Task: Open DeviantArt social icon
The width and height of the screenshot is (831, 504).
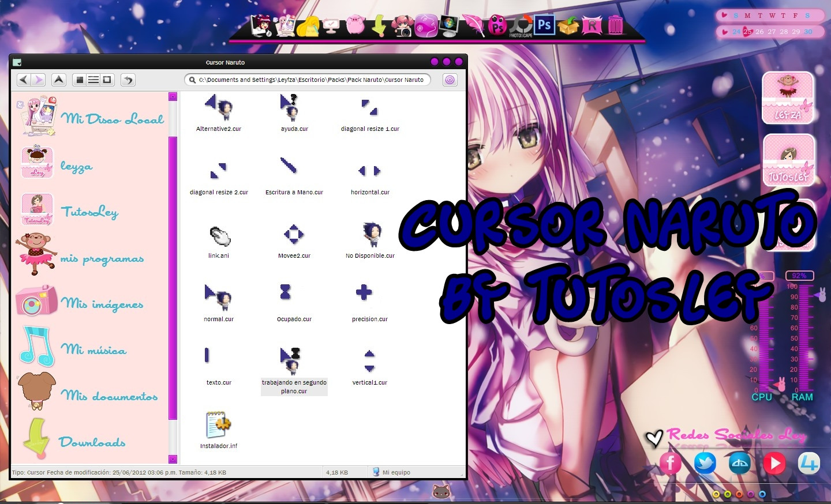Action: tap(739, 462)
